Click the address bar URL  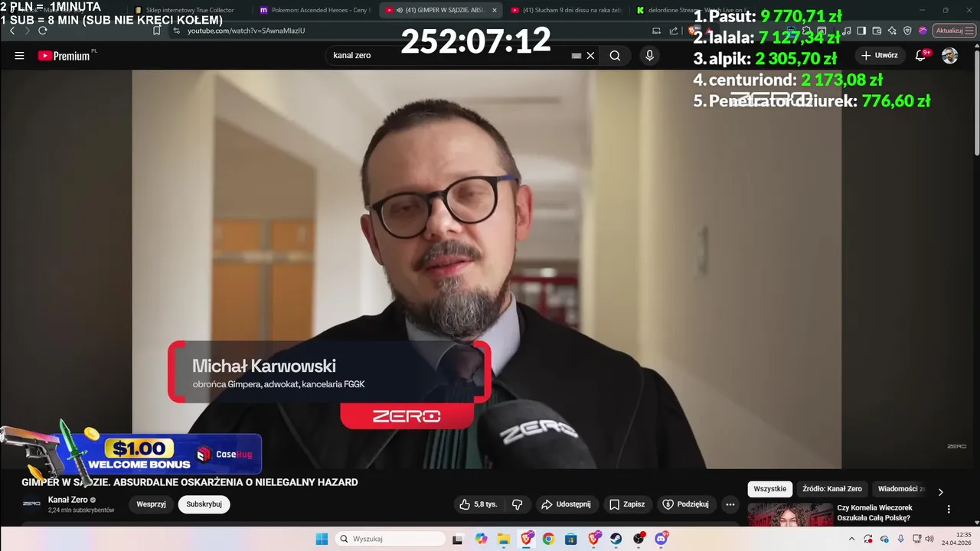pyautogui.click(x=246, y=31)
